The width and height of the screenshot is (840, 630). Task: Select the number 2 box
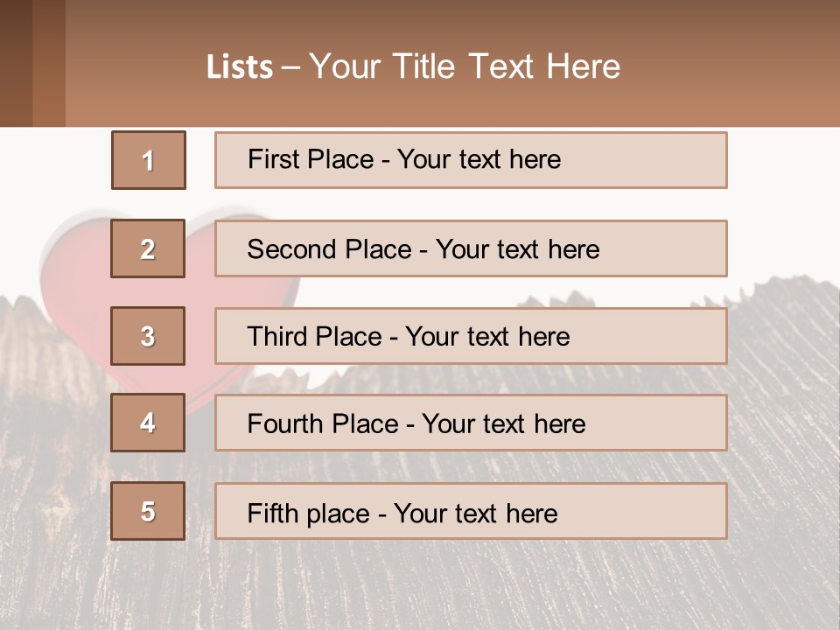(x=148, y=248)
